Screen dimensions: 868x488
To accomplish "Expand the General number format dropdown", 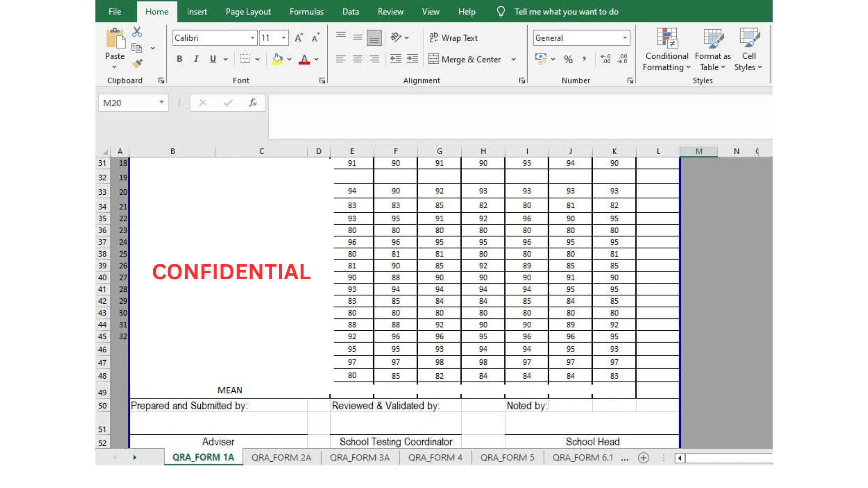I will point(625,38).
